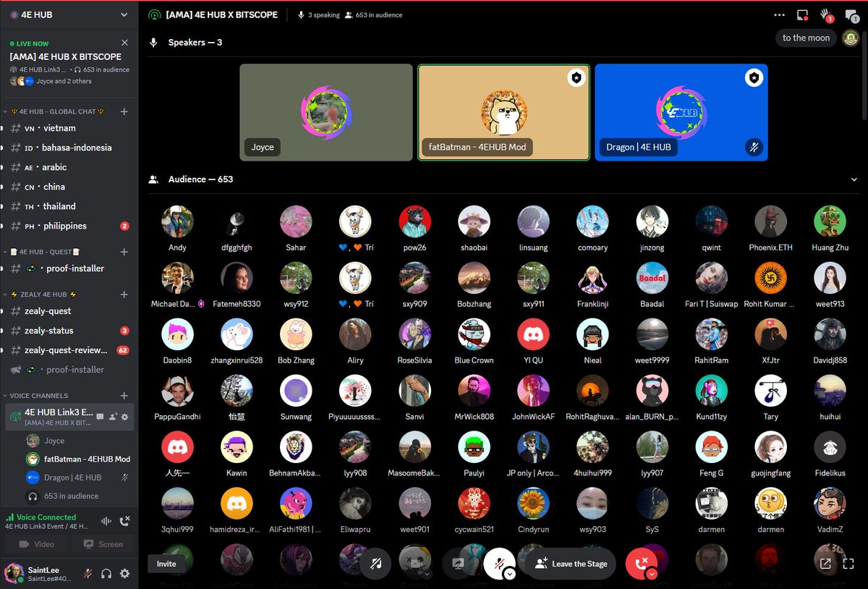The height and width of the screenshot is (589, 868).
Task: Toggle microphone mute in user panel
Action: (88, 573)
